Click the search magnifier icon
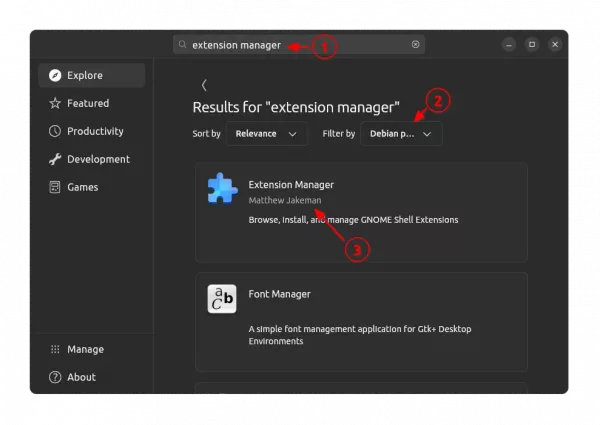This screenshot has height=425, width=600. (x=183, y=45)
